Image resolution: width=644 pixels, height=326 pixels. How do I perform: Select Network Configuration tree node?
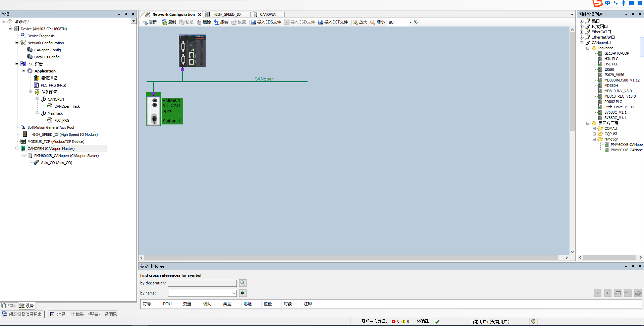46,43
